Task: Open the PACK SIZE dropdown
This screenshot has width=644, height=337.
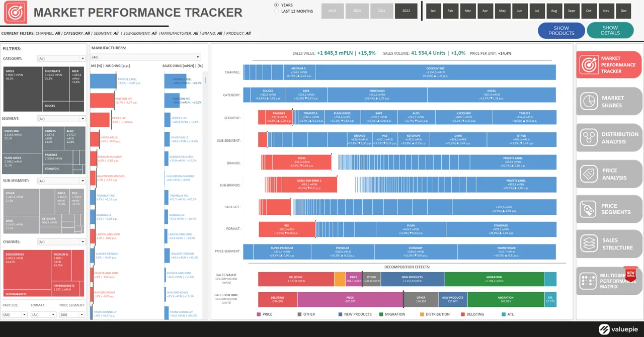Action: [15, 314]
